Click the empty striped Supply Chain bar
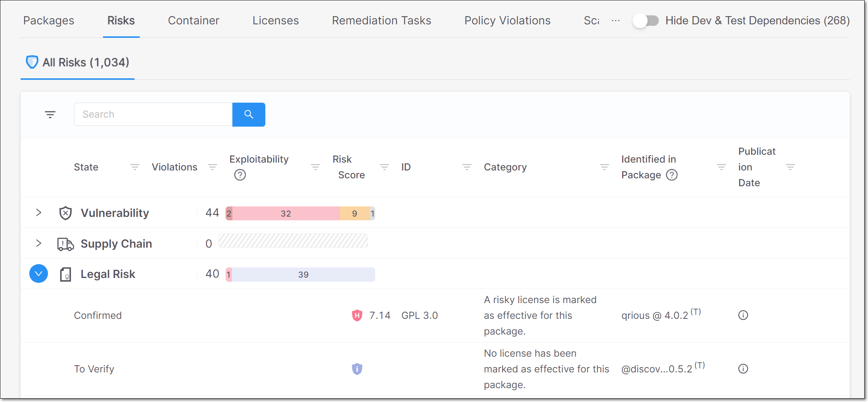Screen dimensions: 868x402 pos(293,241)
